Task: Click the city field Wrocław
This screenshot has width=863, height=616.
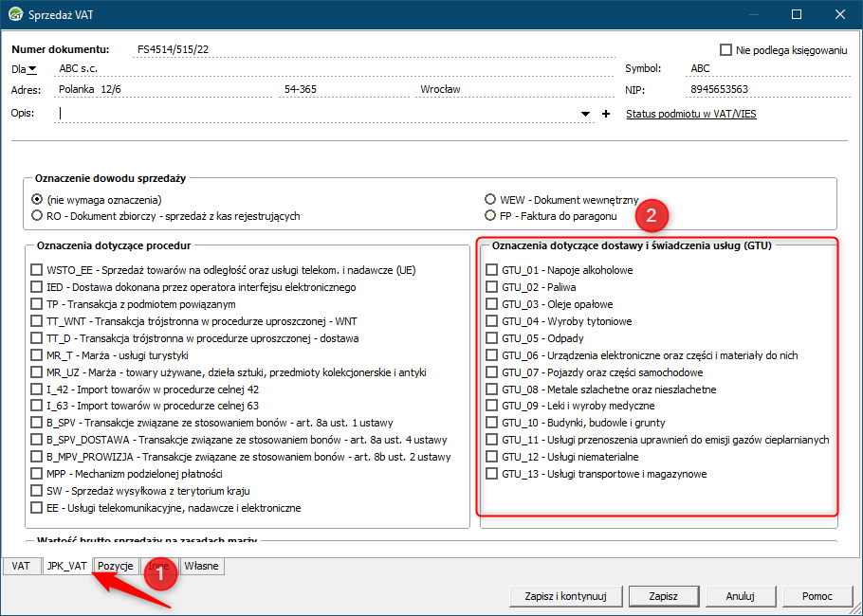Action: pyautogui.click(x=515, y=89)
